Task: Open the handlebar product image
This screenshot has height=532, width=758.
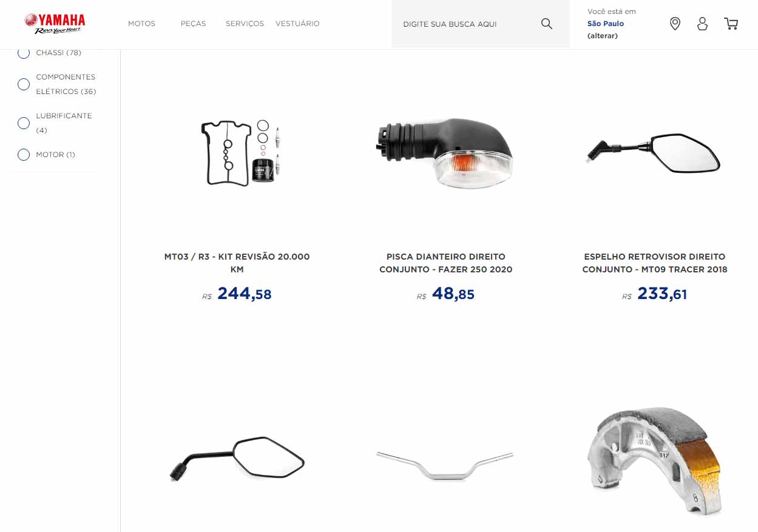Action: tap(445, 465)
